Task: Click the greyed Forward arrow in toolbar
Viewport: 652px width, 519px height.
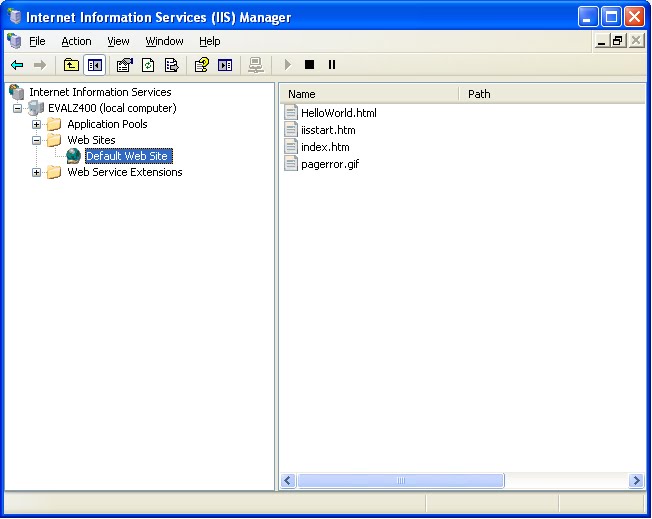Action: coord(40,65)
